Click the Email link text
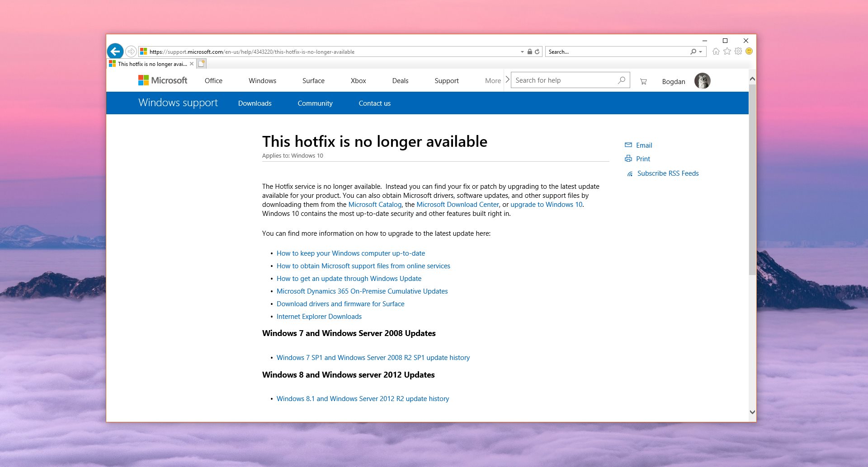 pyautogui.click(x=644, y=145)
